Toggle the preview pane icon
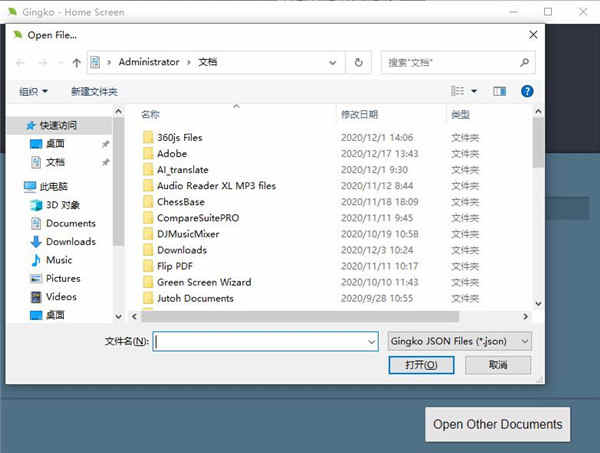Image resolution: width=600 pixels, height=453 pixels. click(x=499, y=91)
